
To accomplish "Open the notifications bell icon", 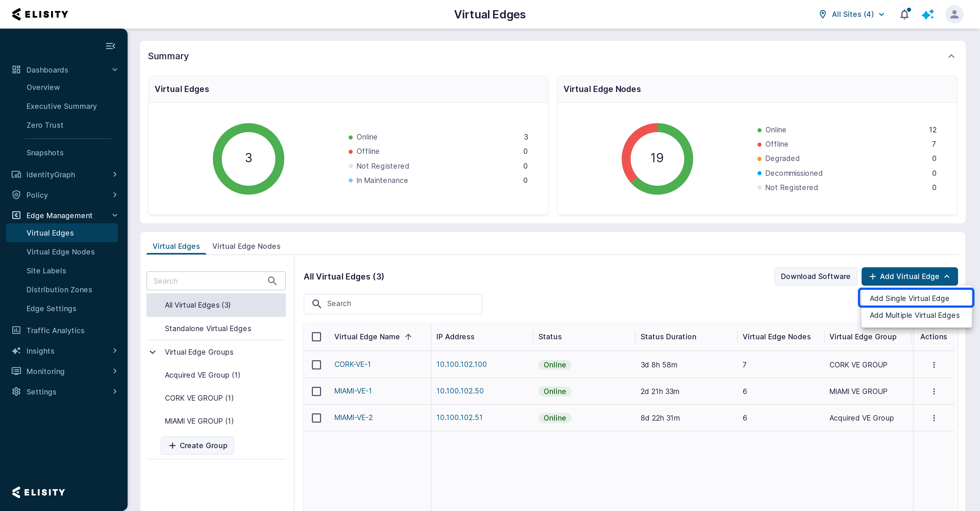I will pos(905,15).
